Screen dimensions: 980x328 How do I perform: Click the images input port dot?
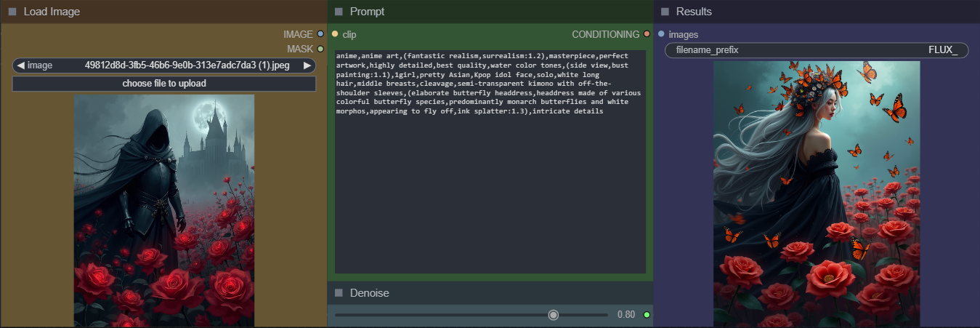(x=661, y=34)
